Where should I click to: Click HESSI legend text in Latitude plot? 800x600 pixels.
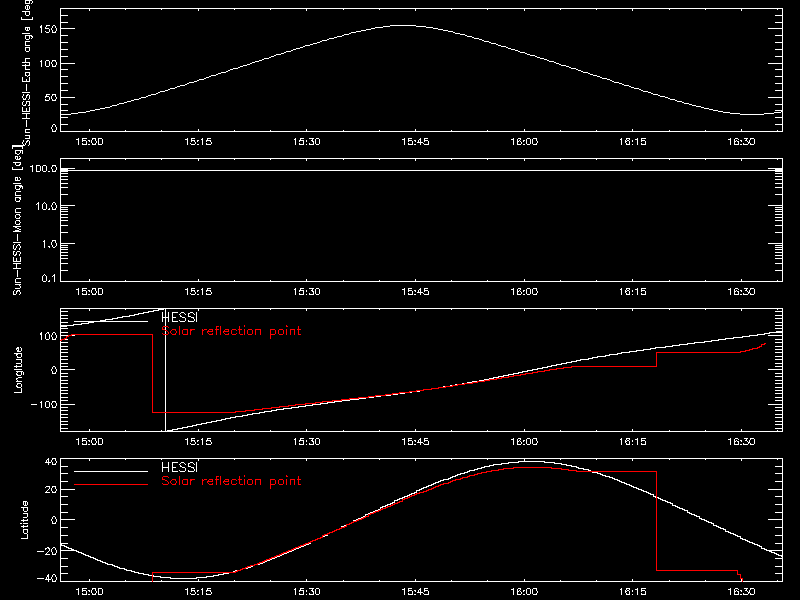[x=180, y=467]
